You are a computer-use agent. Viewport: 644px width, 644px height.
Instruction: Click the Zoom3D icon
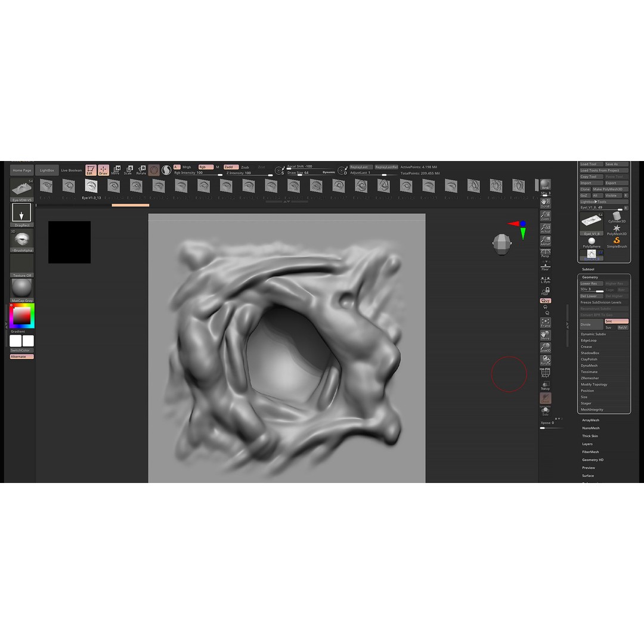546,348
